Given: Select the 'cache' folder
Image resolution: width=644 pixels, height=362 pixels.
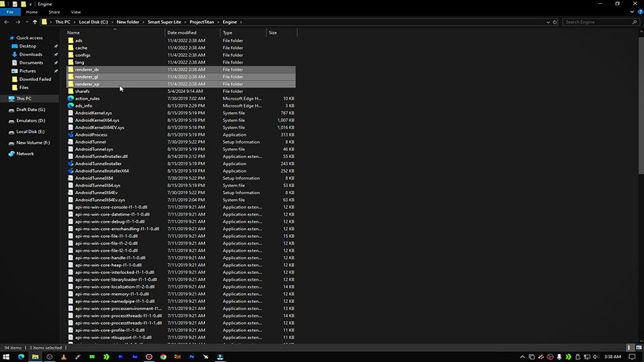Looking at the screenshot, I should pyautogui.click(x=180, y=48).
